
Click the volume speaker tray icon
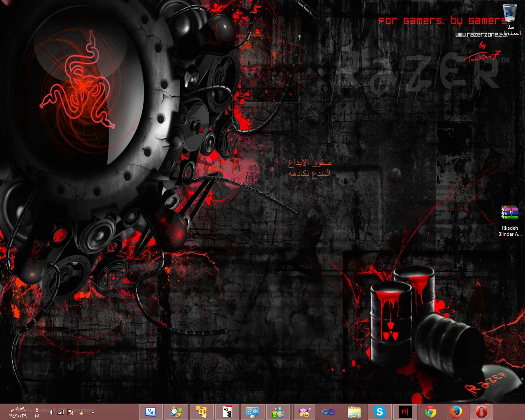coord(51,412)
